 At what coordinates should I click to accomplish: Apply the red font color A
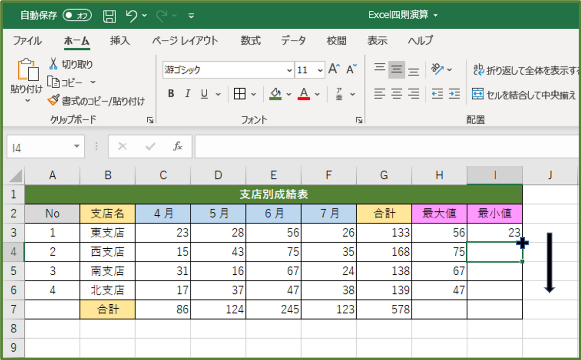pyautogui.click(x=304, y=94)
